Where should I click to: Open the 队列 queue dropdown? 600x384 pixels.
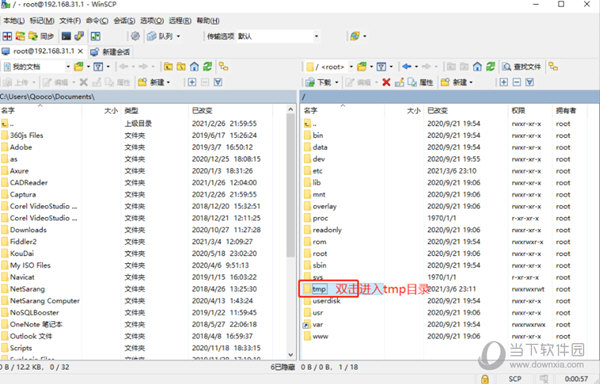click(x=163, y=36)
